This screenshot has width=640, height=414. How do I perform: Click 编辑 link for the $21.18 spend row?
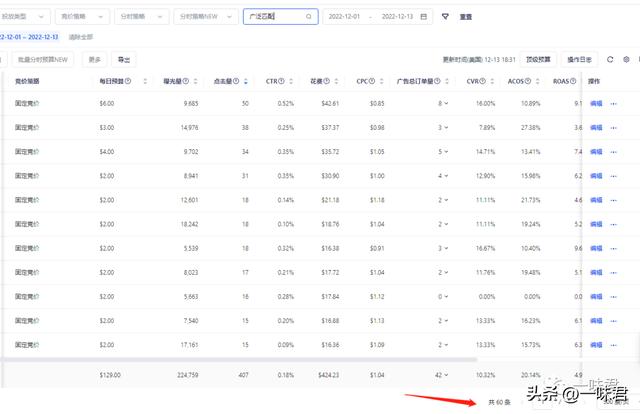coord(596,200)
